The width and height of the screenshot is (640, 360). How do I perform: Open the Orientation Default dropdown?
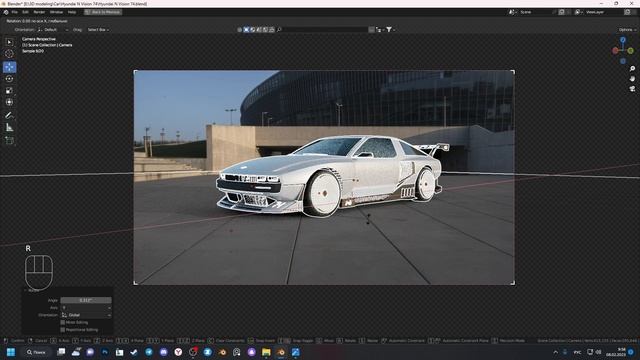tap(53, 30)
